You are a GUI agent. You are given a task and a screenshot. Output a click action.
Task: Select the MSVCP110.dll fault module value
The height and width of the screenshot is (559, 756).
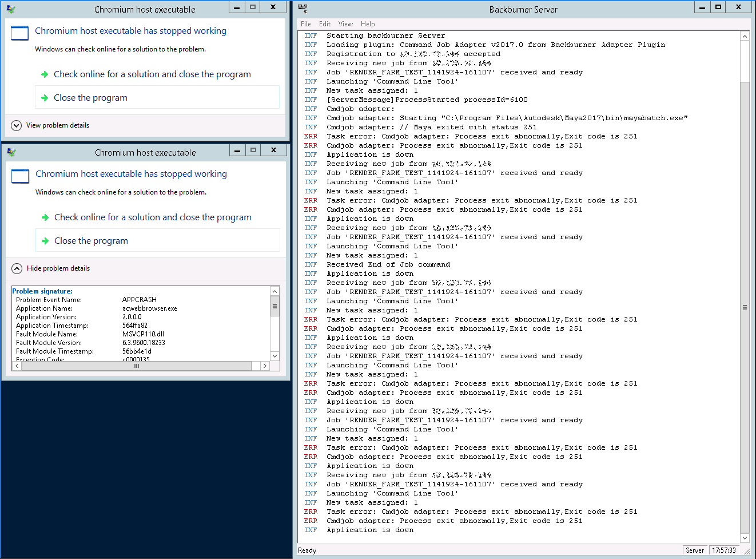[x=143, y=334]
